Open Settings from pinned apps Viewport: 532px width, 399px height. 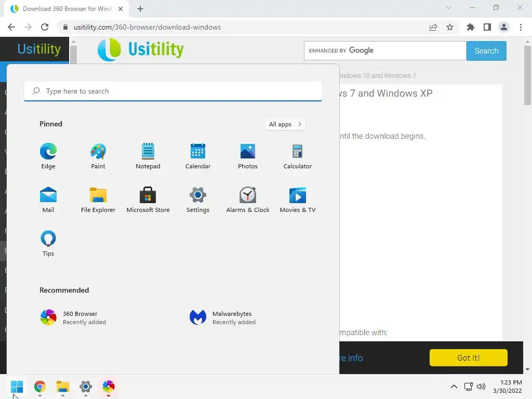tap(198, 199)
